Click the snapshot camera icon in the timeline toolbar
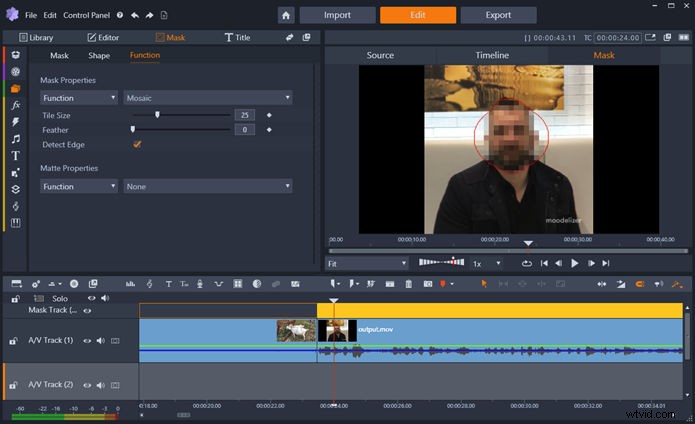The width and height of the screenshot is (695, 424). point(428,284)
